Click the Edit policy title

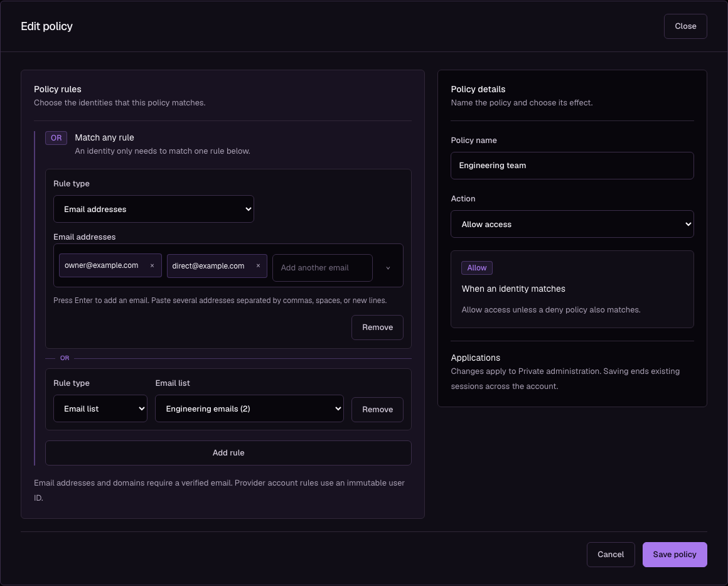[x=47, y=26]
